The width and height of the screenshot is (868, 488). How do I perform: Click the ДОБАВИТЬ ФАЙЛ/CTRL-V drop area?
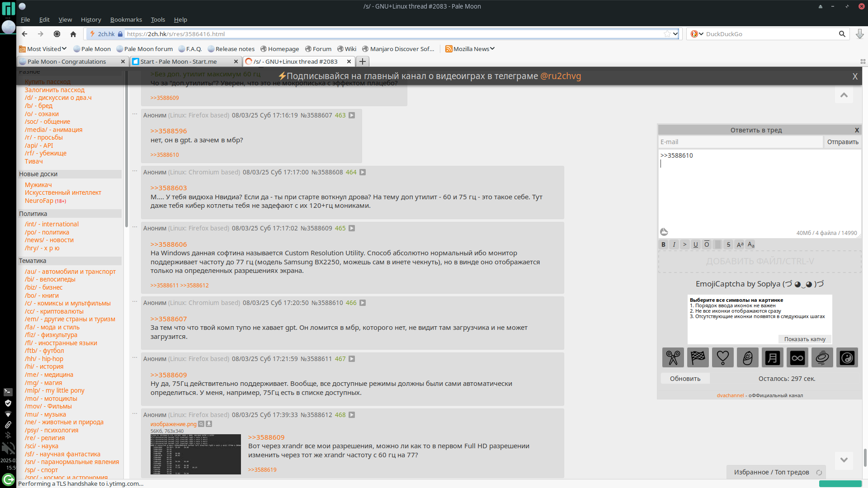tap(759, 262)
